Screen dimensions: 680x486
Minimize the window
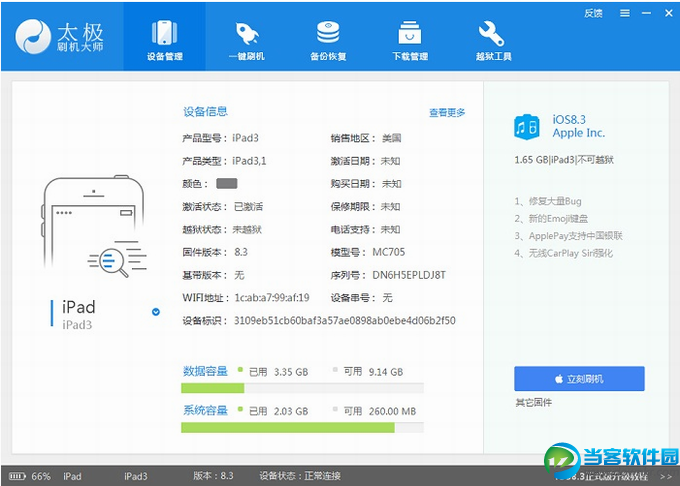646,13
